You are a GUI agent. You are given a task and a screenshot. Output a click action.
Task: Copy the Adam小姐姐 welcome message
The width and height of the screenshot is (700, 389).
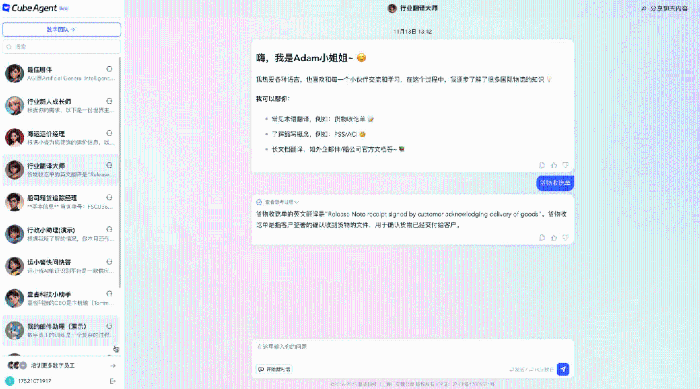[x=542, y=165]
